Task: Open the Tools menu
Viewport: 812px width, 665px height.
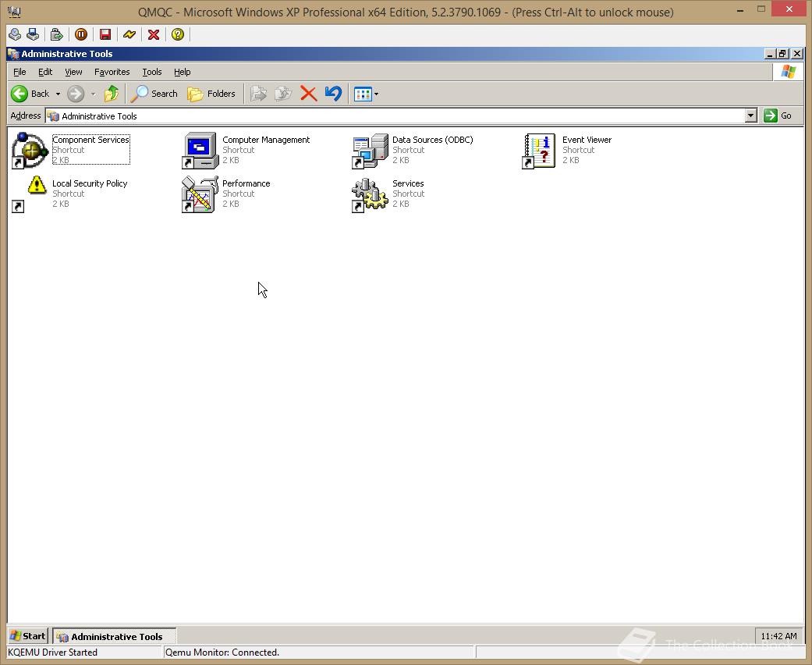Action: pyautogui.click(x=151, y=72)
